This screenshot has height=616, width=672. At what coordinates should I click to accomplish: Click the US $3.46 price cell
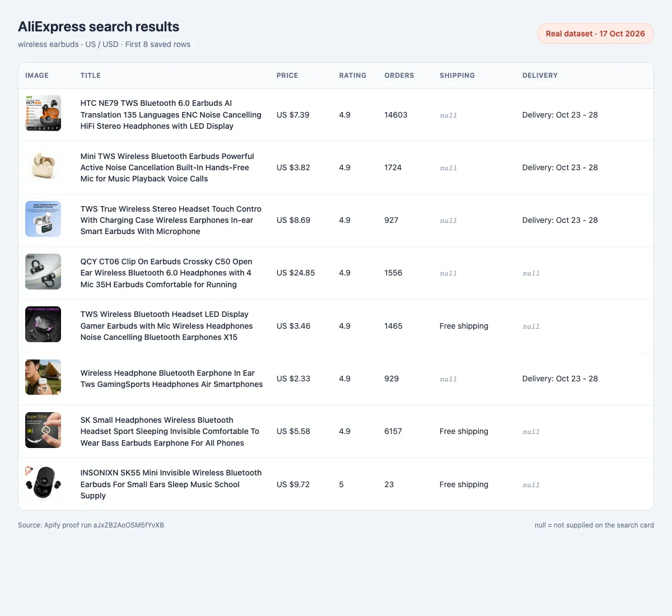[x=293, y=326]
